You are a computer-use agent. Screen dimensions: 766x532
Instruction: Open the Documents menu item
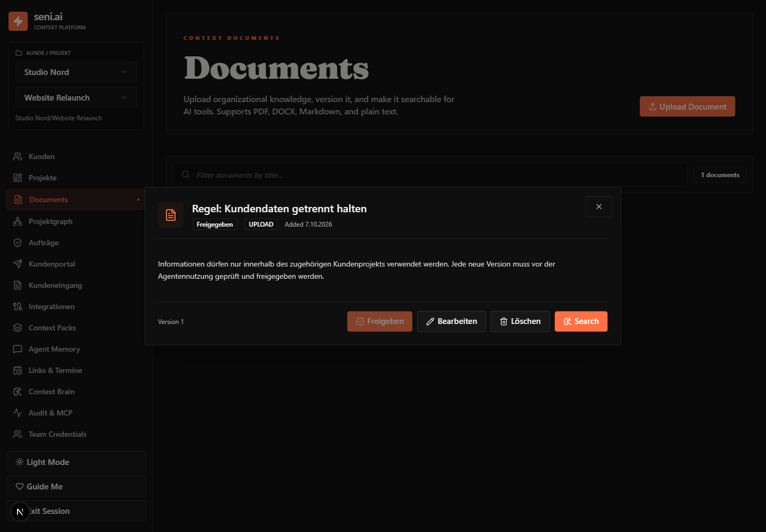[x=76, y=199]
